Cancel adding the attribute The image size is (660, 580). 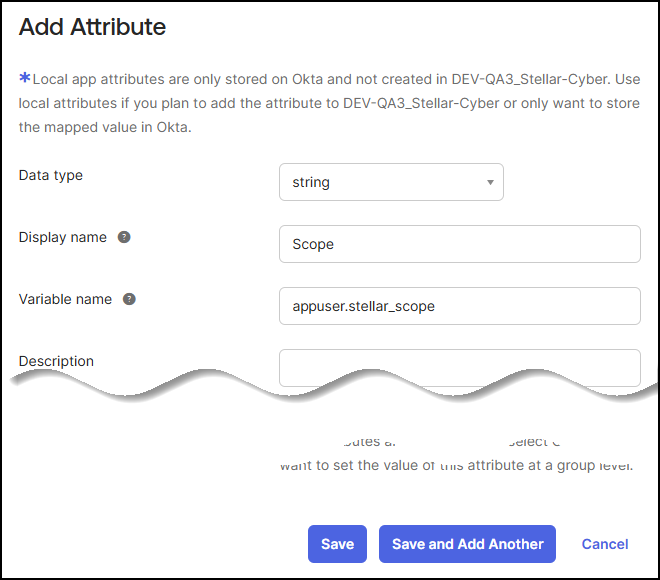605,544
